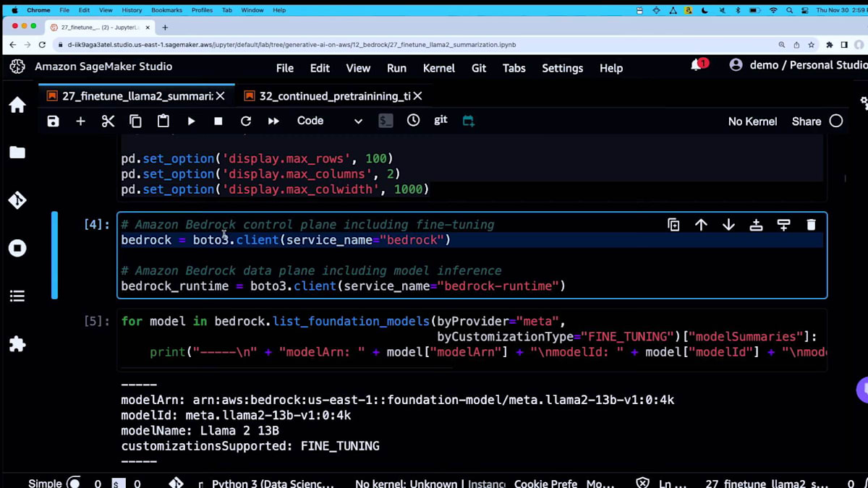868x488 pixels.
Task: Close the 27_finetune_llama2 notebook tab
Action: [x=221, y=96]
